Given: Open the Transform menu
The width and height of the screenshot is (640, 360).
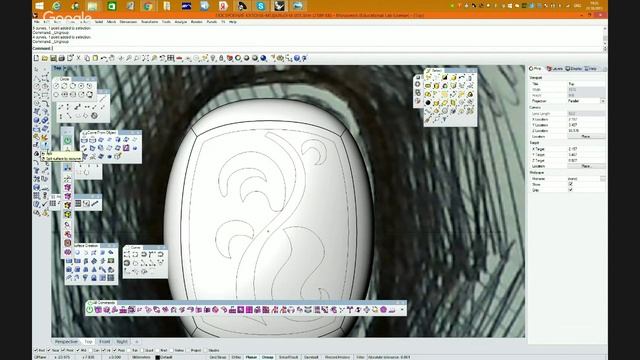Looking at the screenshot, I should point(149,22).
